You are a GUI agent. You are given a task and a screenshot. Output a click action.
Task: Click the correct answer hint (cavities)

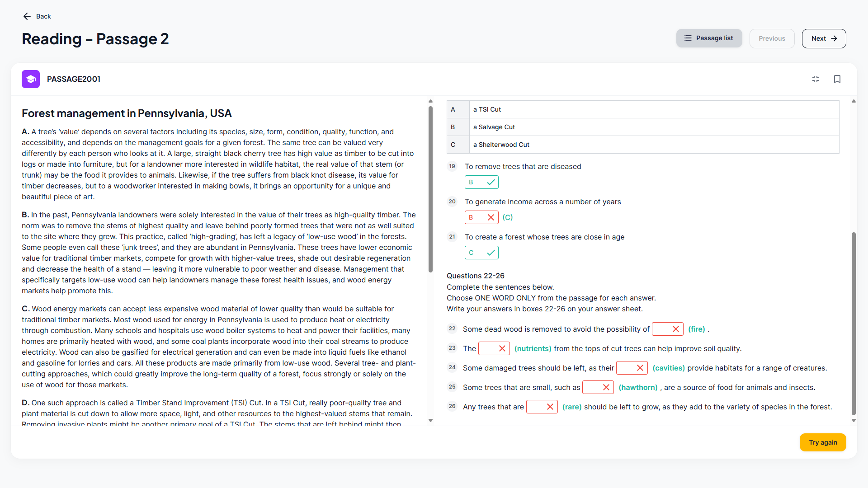point(668,368)
